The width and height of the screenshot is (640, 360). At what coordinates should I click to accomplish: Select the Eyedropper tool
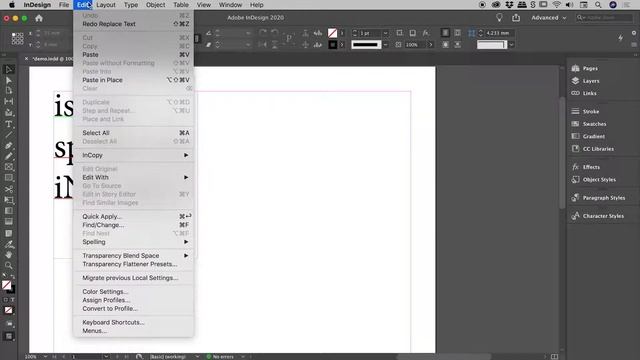tap(9, 244)
